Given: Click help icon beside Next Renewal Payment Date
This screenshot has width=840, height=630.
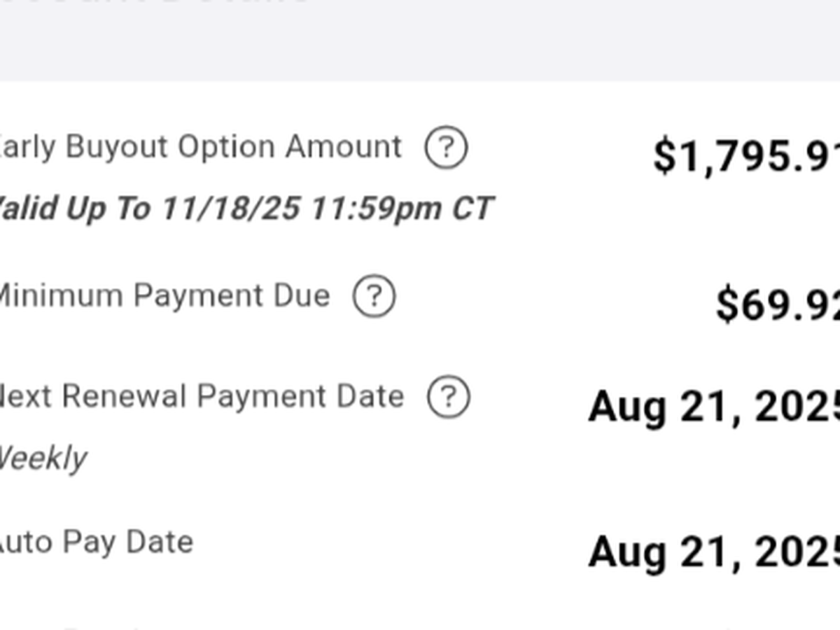Looking at the screenshot, I should pyautogui.click(x=449, y=397).
